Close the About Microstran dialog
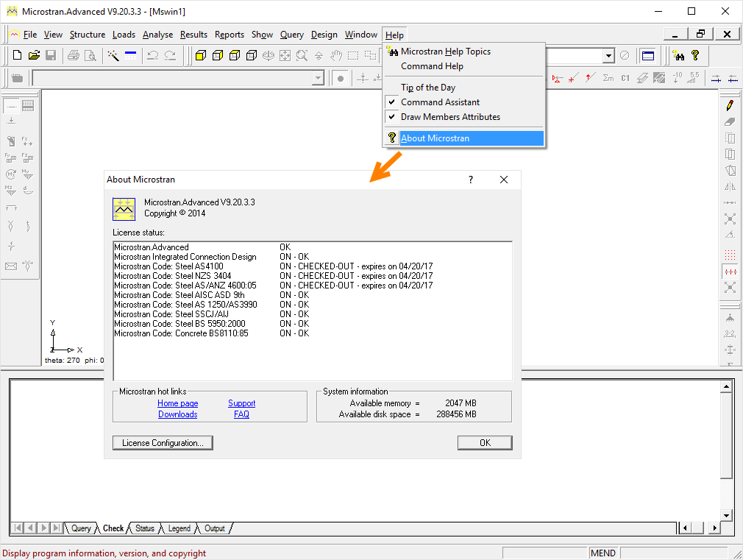This screenshot has height=560, width=743. 504,180
